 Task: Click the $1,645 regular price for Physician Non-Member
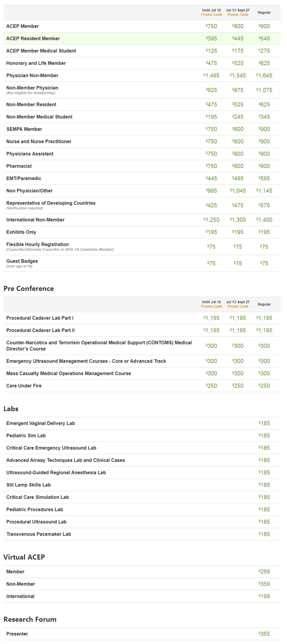(x=264, y=76)
